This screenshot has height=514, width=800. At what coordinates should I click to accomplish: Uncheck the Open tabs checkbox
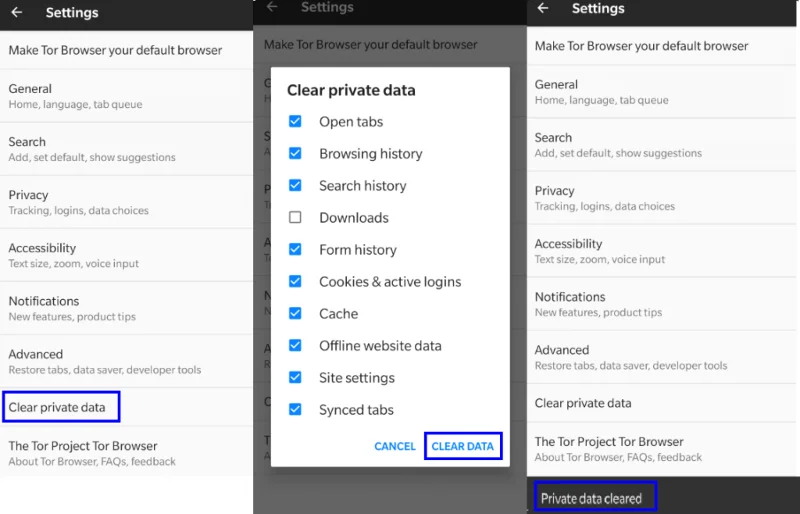tap(295, 122)
